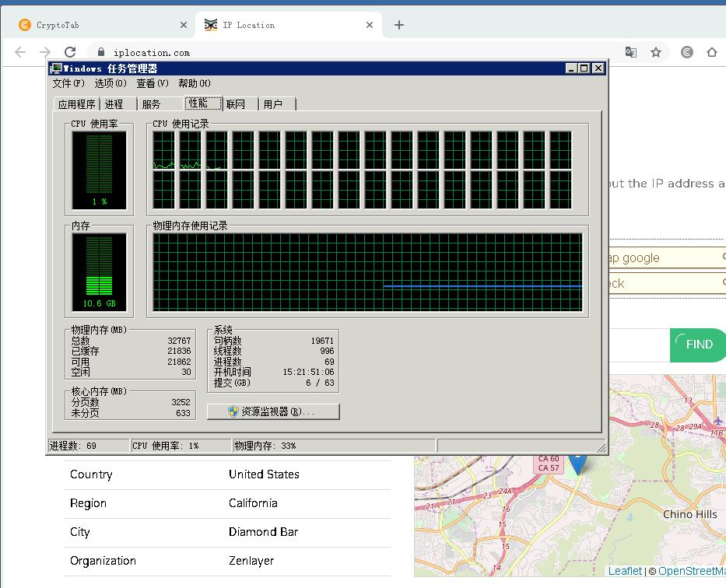Click the blue map location marker

click(577, 464)
